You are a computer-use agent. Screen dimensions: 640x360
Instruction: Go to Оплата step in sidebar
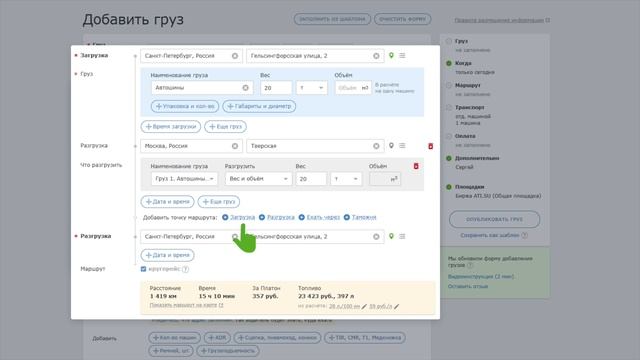pos(465,136)
